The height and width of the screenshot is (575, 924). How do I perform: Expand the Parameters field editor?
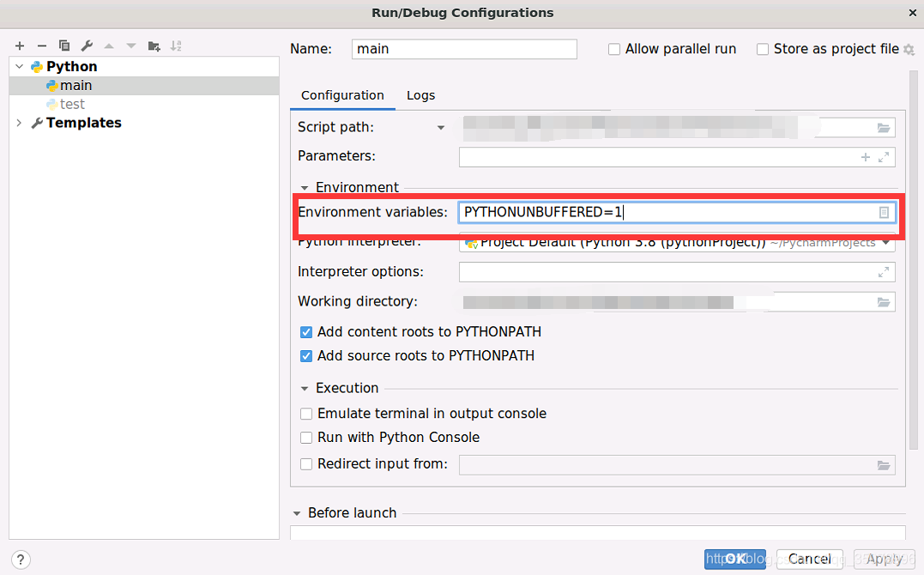point(884,157)
